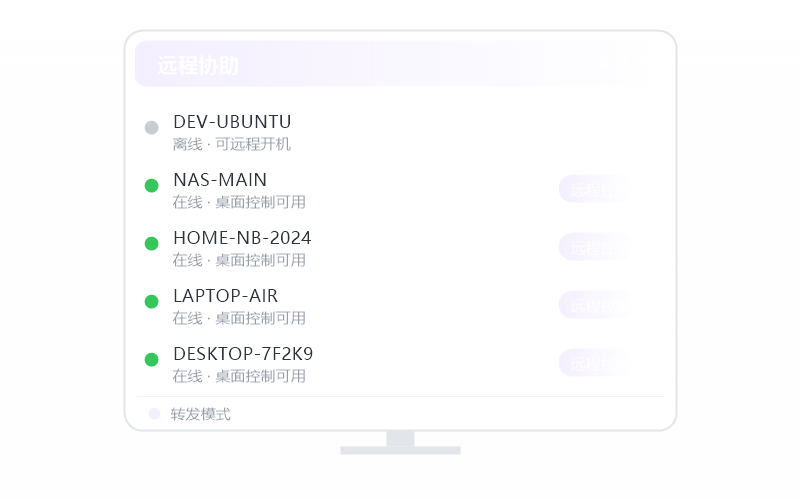This screenshot has width=800, height=500.
Task: Click the green status dot beside LAPTOP-AIR
Action: [152, 302]
